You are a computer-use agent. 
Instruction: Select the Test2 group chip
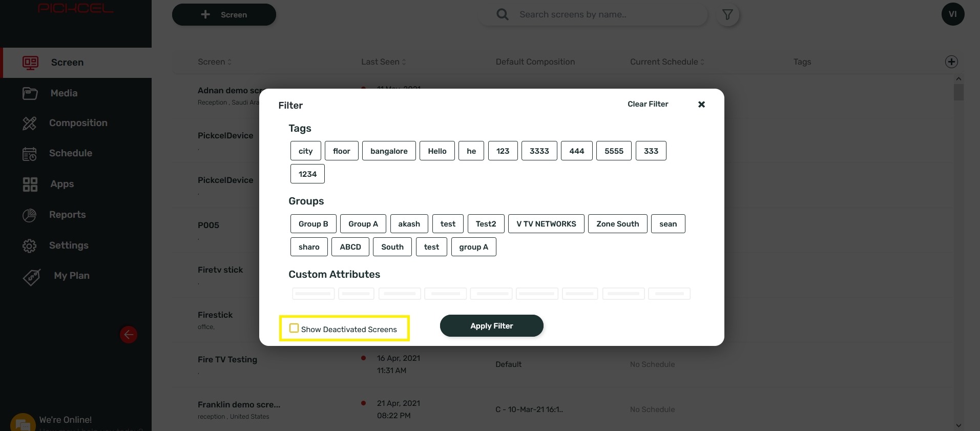(x=486, y=223)
